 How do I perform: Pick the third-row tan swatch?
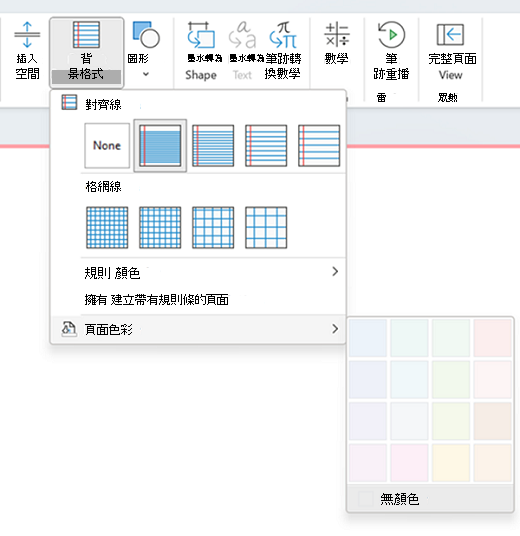tap(492, 421)
